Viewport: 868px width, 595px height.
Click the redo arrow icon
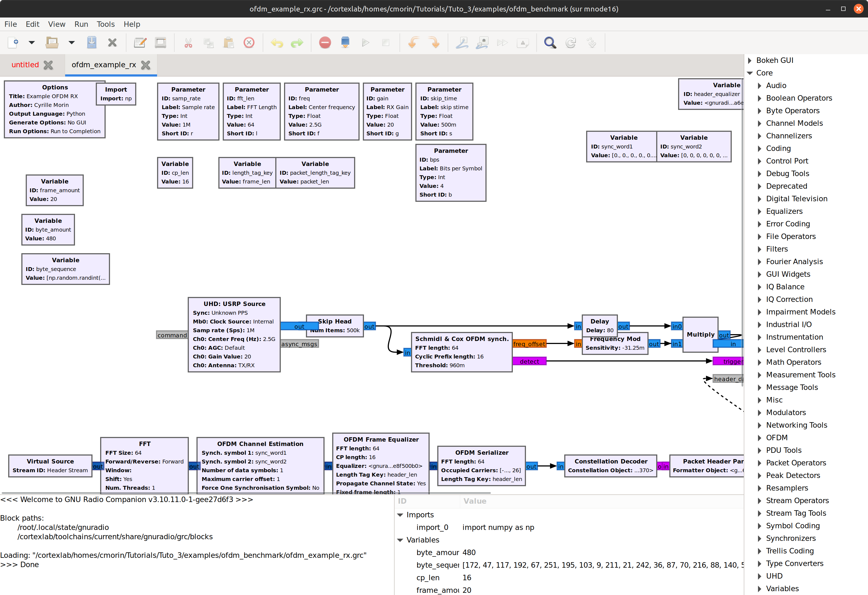pyautogui.click(x=297, y=43)
